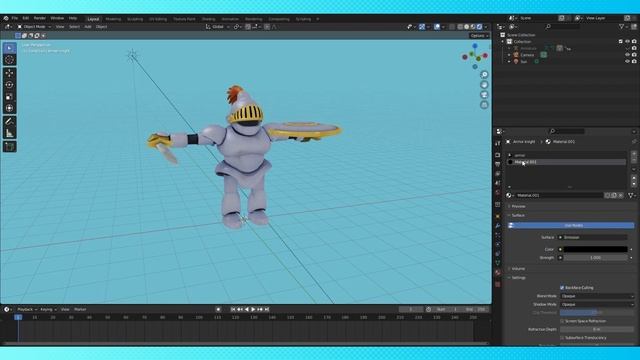
Task: Select the Annotate tool
Action: pos(9,121)
